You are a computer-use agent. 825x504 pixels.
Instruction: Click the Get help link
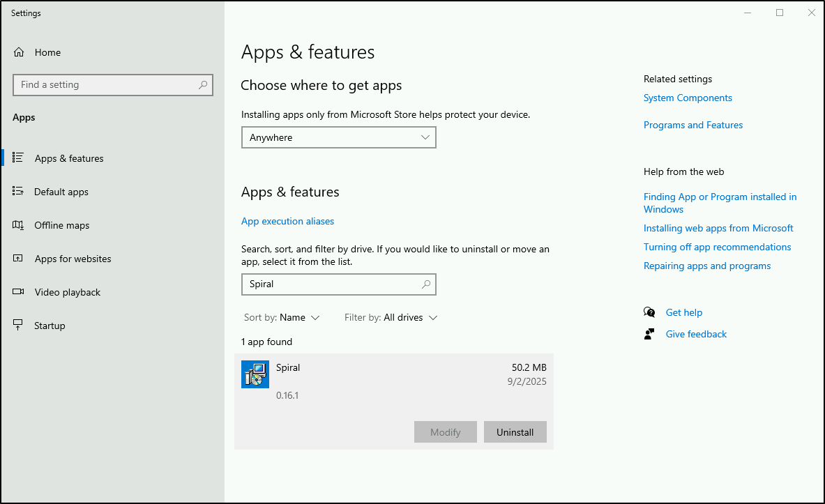coord(683,312)
